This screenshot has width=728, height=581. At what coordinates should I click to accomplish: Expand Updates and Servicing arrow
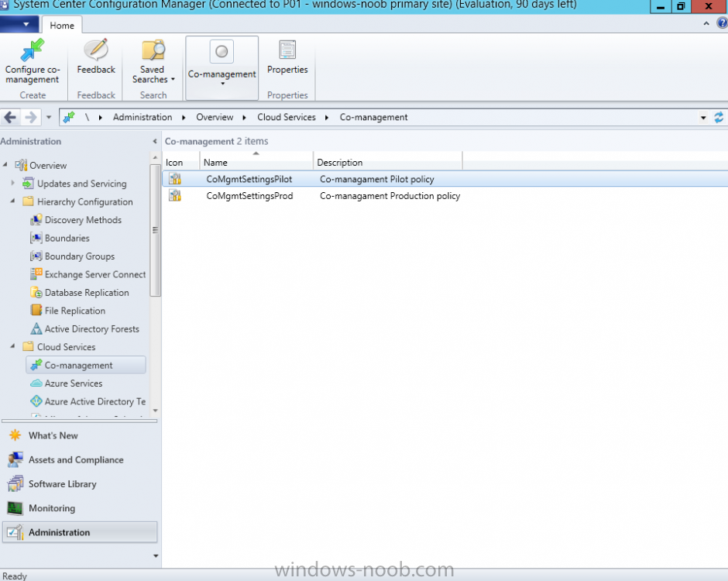(x=13, y=183)
